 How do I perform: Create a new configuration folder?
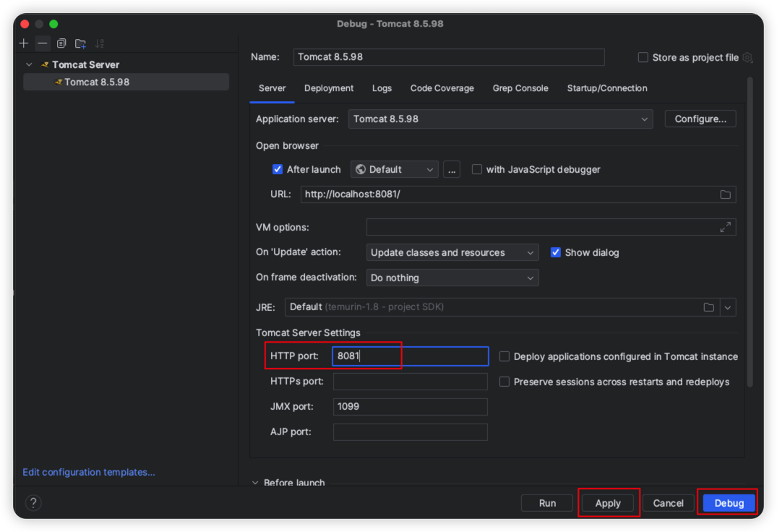[80, 43]
